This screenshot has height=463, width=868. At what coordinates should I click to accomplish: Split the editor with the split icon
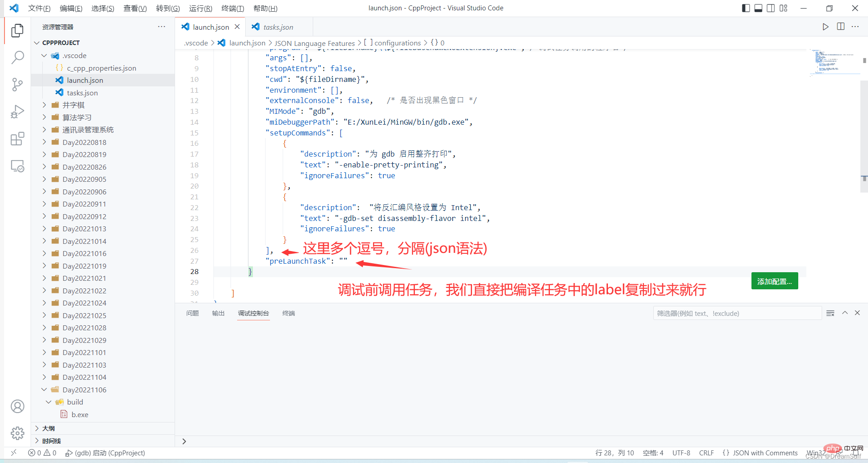point(841,27)
